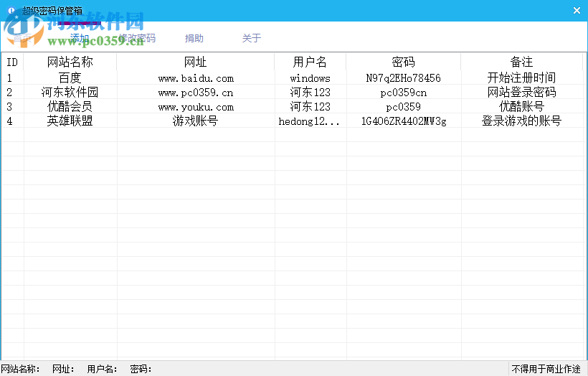
Task: Click status bar 网址: label
Action: [63, 369]
